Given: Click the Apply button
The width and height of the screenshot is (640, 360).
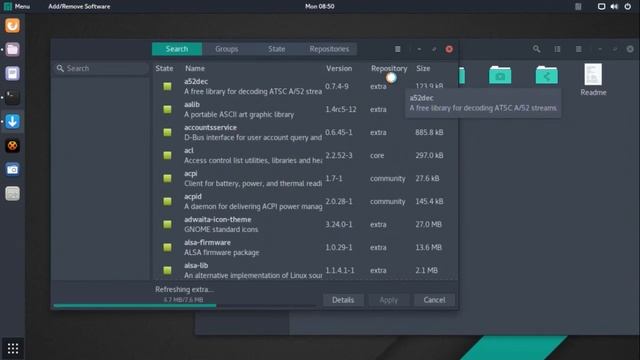Looking at the screenshot, I should pyautogui.click(x=389, y=300).
